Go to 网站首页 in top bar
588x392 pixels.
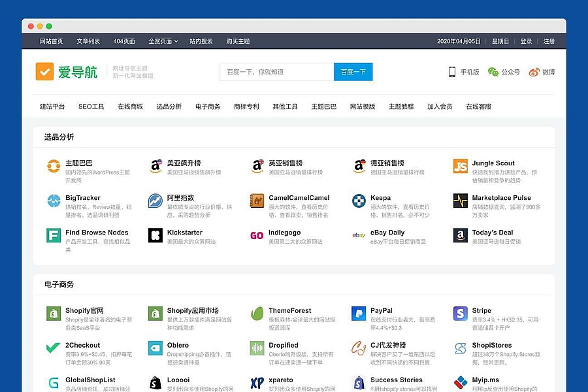[52, 41]
